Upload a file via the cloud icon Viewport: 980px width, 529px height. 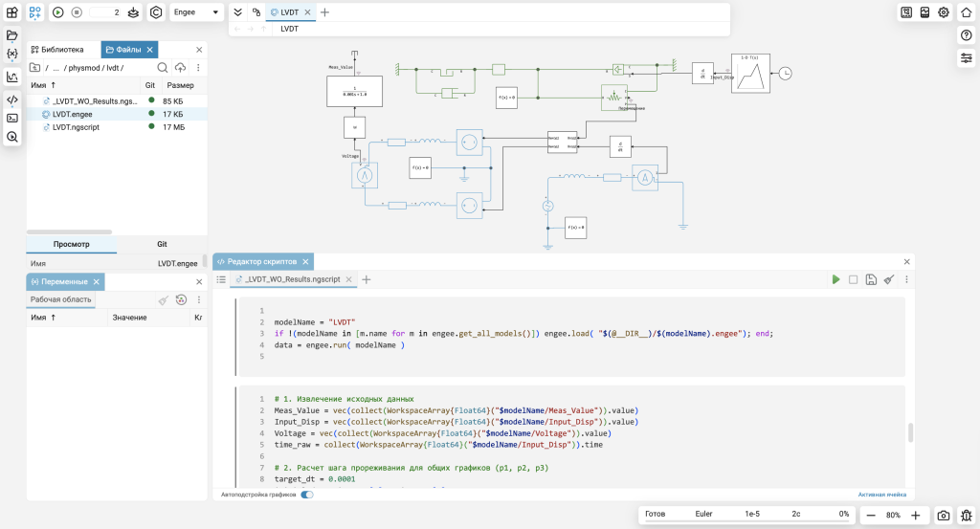[180, 68]
